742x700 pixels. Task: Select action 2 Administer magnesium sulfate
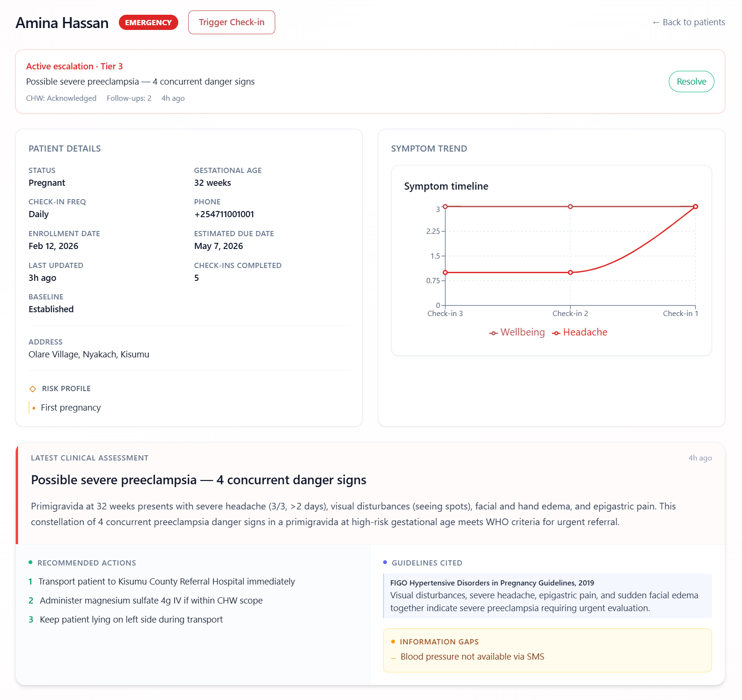(x=145, y=601)
